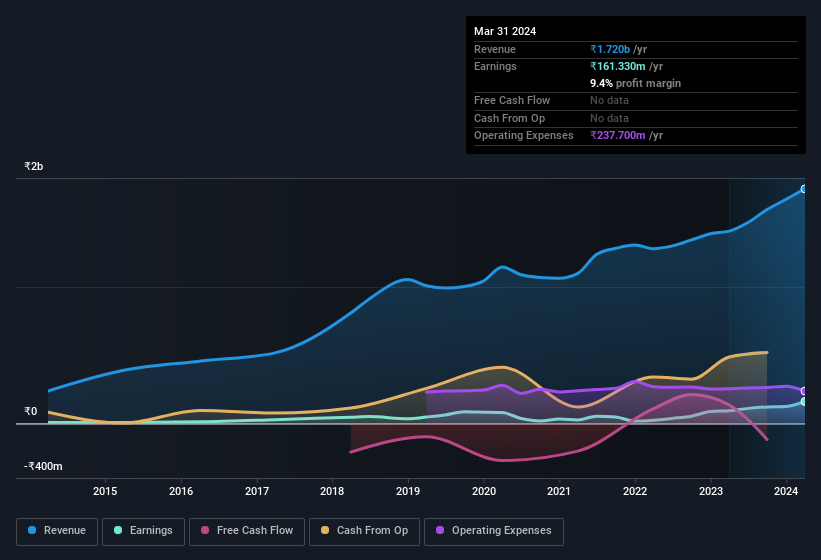Click the Earnings teal end marker
The width and height of the screenshot is (821, 560).
(804, 401)
